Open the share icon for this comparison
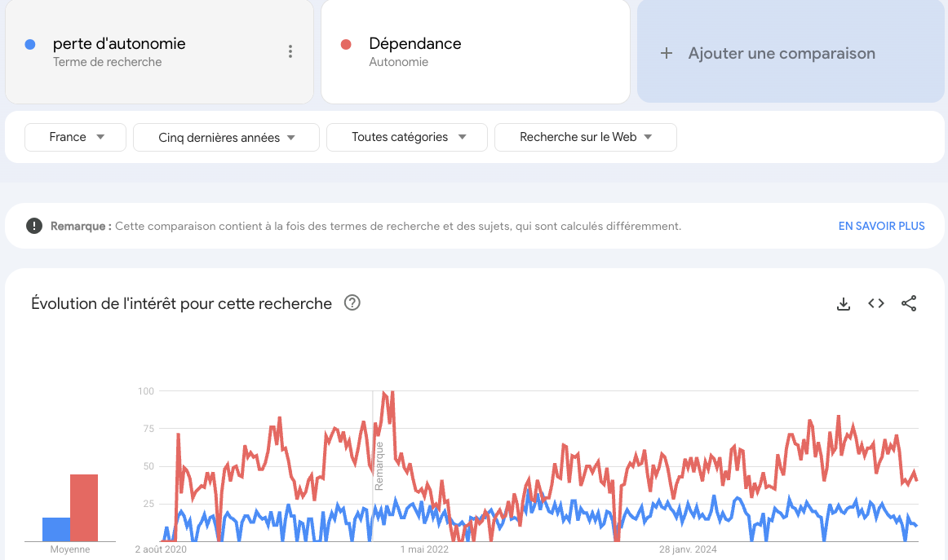This screenshot has height=560, width=948. tap(909, 303)
